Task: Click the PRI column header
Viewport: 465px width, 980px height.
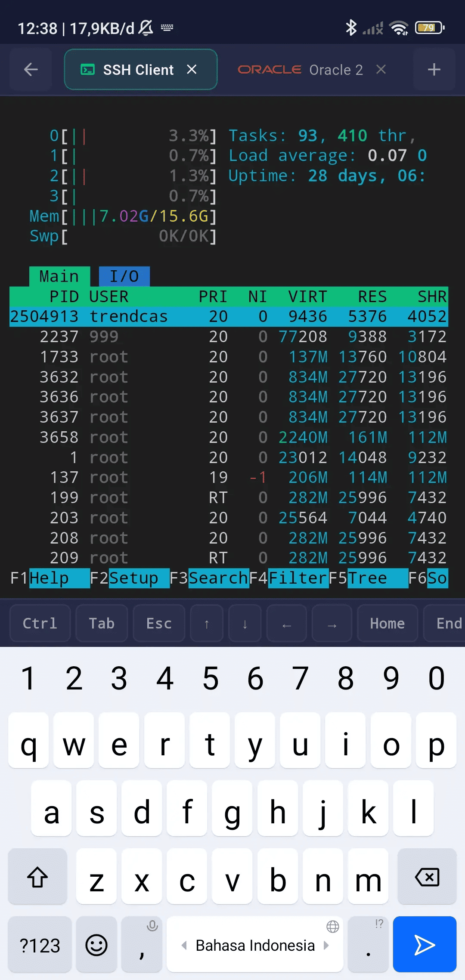Action: coord(213,297)
